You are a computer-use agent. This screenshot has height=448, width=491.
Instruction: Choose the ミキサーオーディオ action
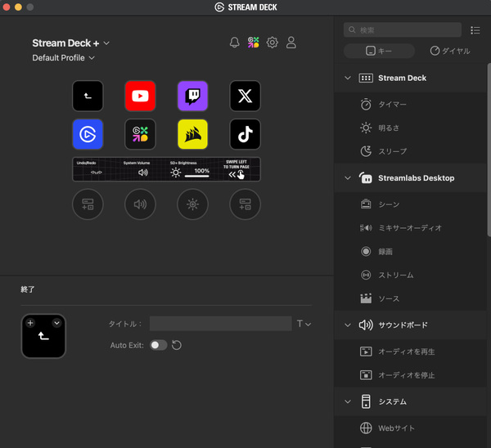point(410,228)
